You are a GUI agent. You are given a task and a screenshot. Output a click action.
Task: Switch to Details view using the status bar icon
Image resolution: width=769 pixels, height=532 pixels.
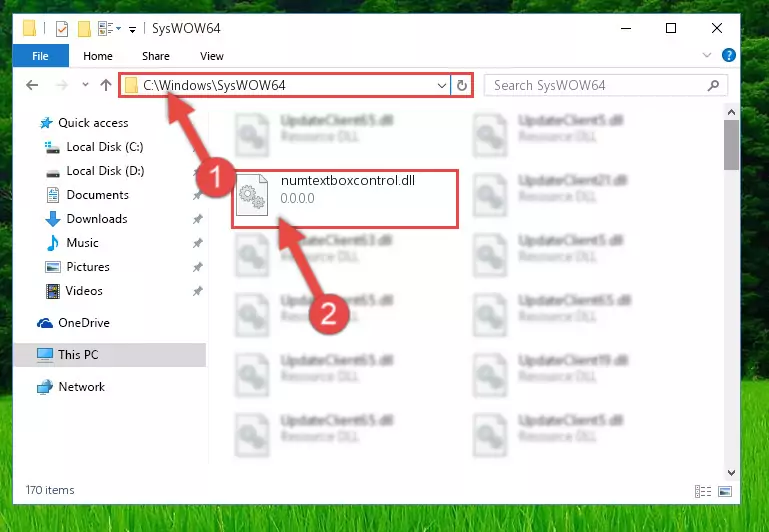pos(703,491)
